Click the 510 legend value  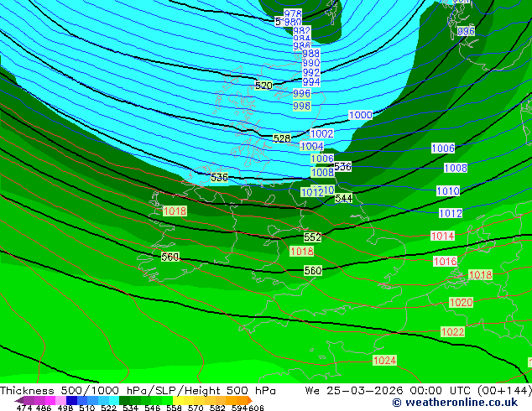tap(87, 408)
